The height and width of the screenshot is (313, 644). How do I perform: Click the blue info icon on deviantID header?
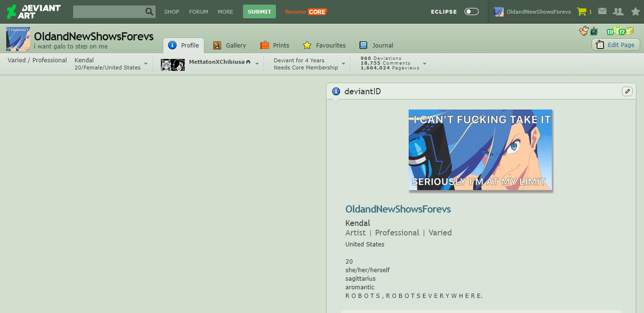(x=336, y=91)
